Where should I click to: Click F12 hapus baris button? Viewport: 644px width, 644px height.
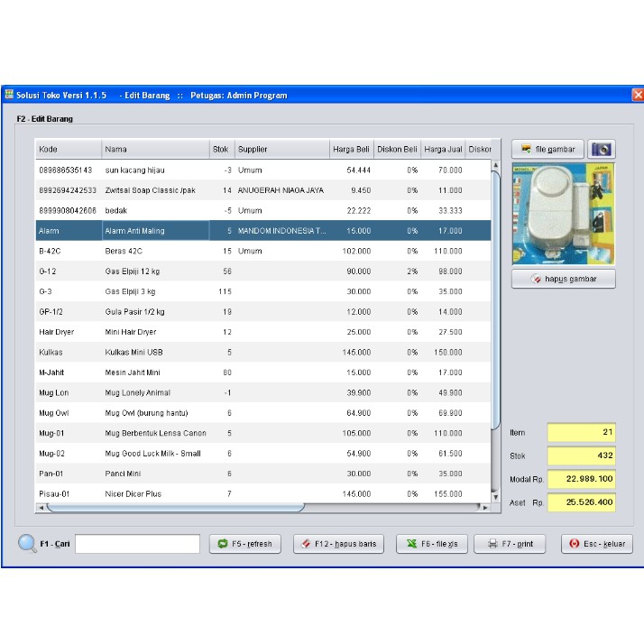coord(338,544)
